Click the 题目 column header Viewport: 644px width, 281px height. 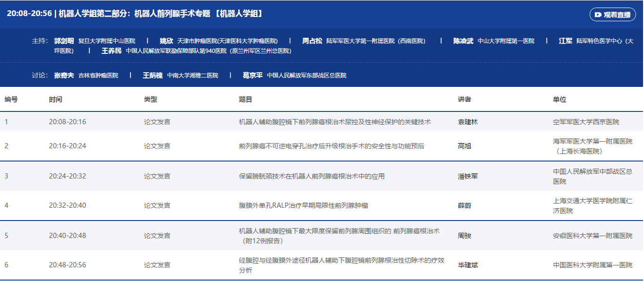click(245, 100)
